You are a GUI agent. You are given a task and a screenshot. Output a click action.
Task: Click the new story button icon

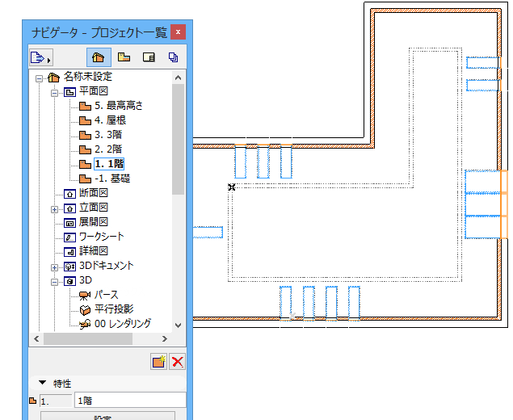tap(158, 362)
